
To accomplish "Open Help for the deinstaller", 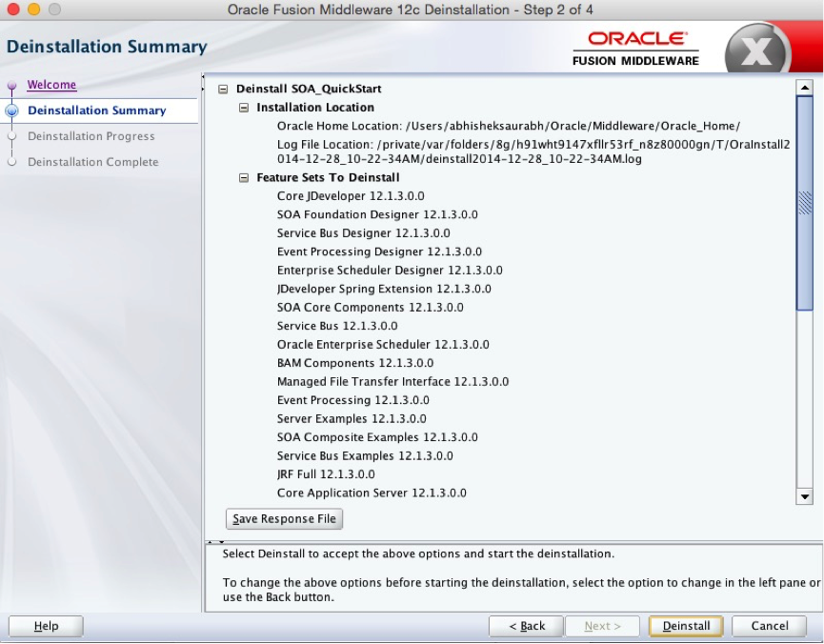I will [x=46, y=626].
